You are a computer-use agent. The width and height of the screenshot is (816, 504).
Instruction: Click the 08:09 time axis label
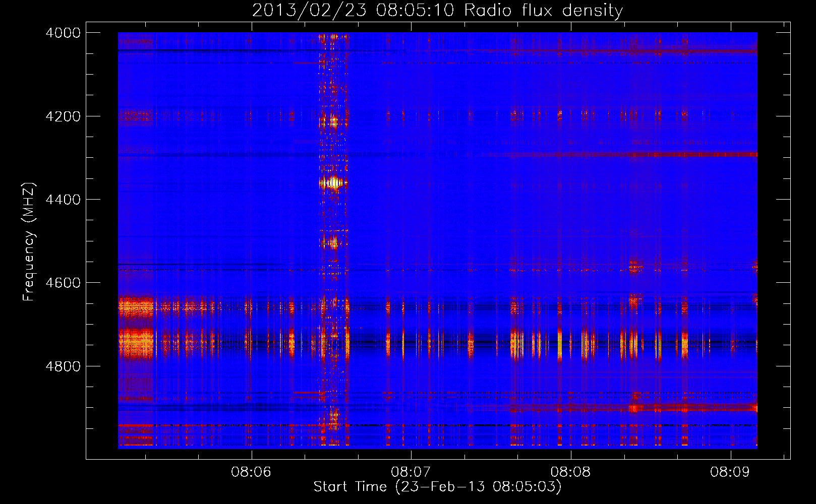[730, 472]
